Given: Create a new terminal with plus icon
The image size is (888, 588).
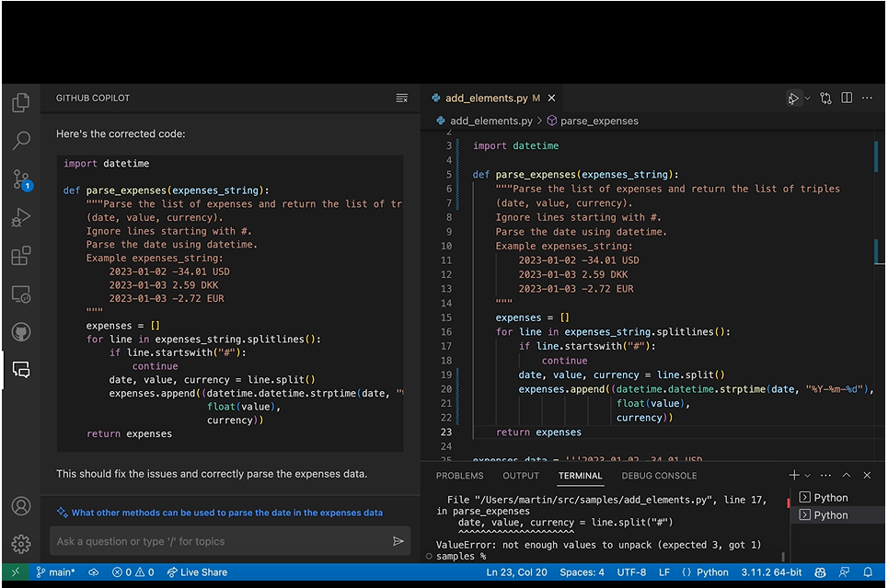Looking at the screenshot, I should point(794,475).
